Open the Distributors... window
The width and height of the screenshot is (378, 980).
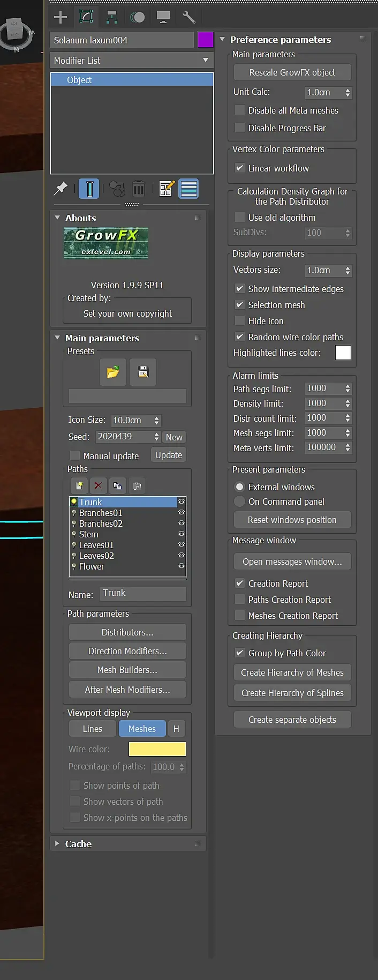tap(127, 632)
